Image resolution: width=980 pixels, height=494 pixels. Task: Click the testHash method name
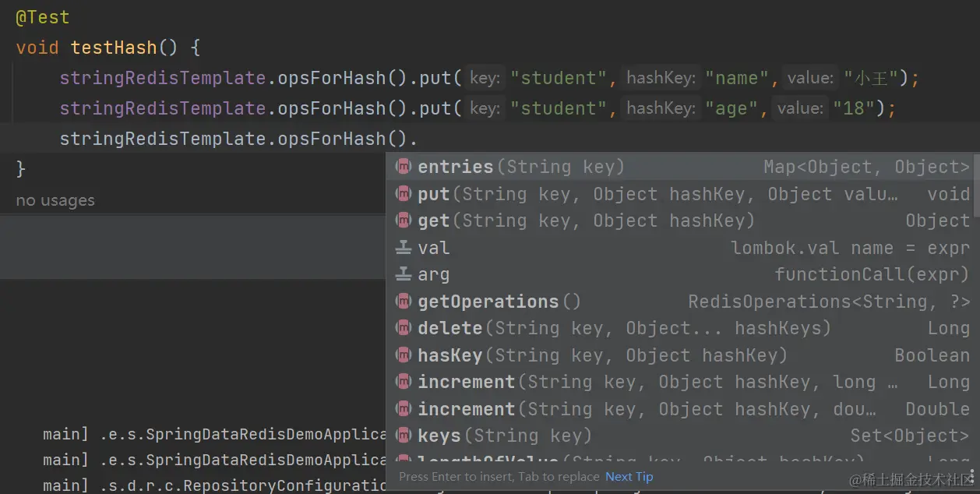point(114,48)
